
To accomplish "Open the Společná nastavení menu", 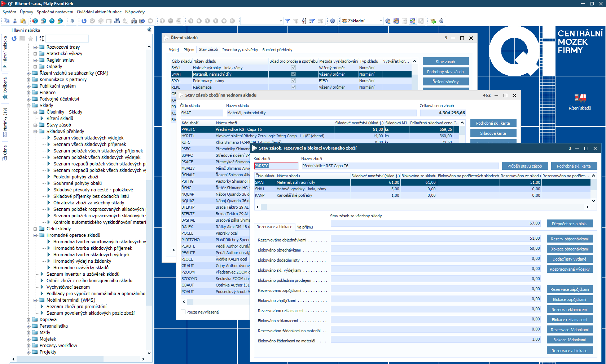I will click(x=55, y=12).
